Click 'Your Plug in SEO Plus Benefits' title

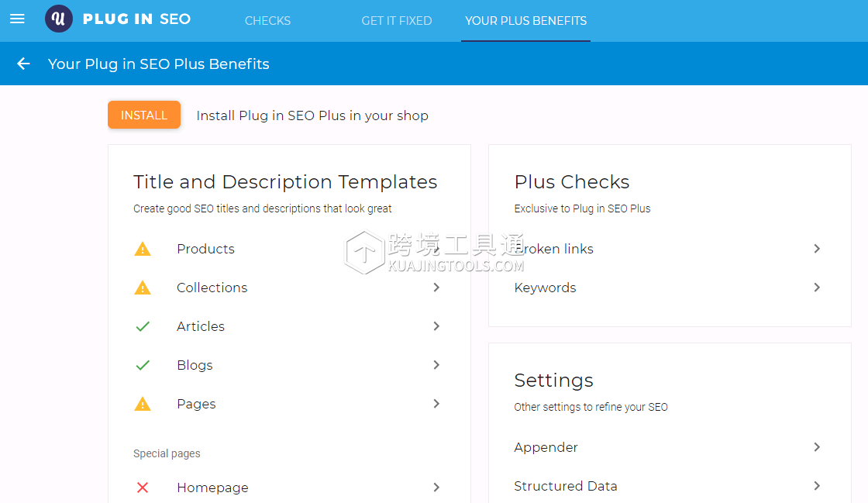[x=158, y=64]
